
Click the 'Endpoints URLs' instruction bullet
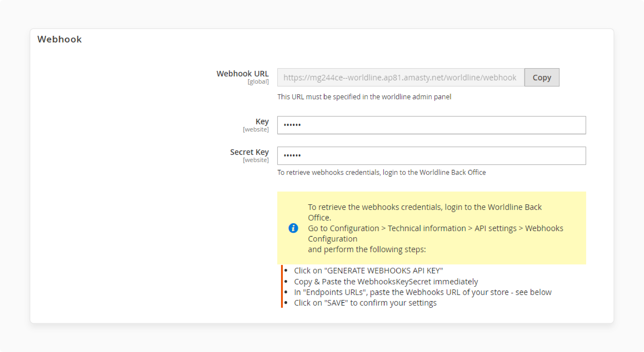pyautogui.click(x=423, y=292)
